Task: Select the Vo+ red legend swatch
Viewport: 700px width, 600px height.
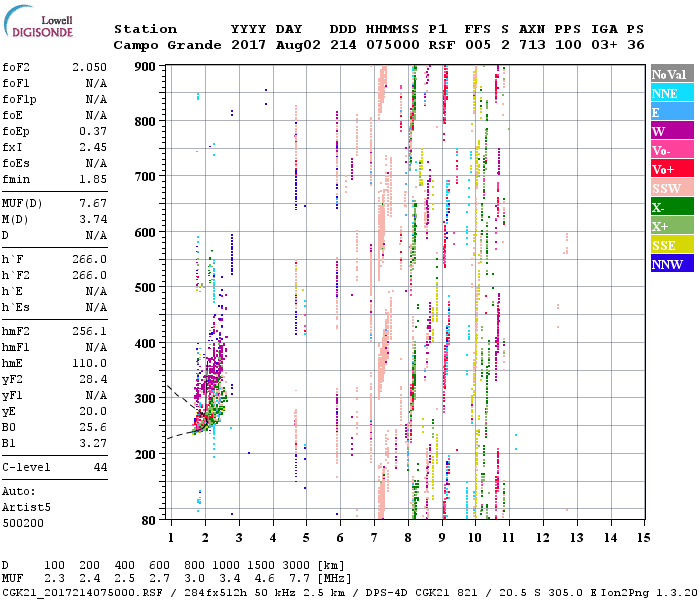Action: [672, 169]
